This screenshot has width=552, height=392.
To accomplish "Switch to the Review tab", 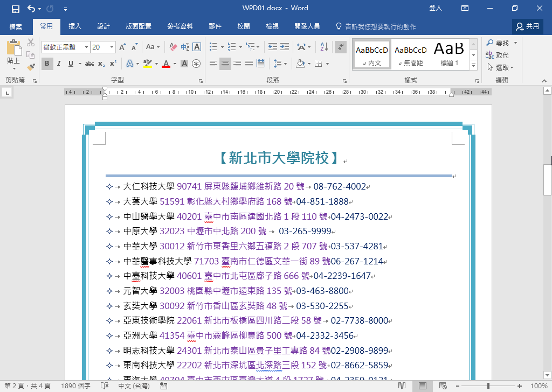I will click(x=244, y=26).
